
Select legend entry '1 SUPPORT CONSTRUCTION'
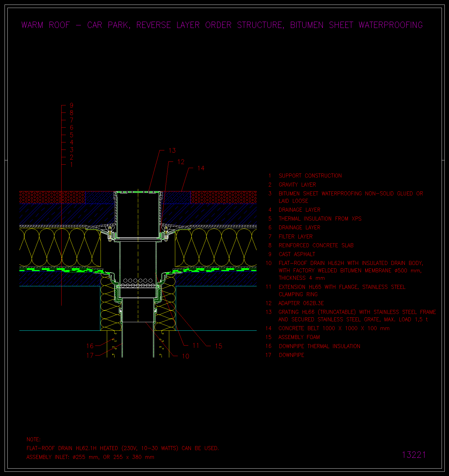tap(305, 176)
